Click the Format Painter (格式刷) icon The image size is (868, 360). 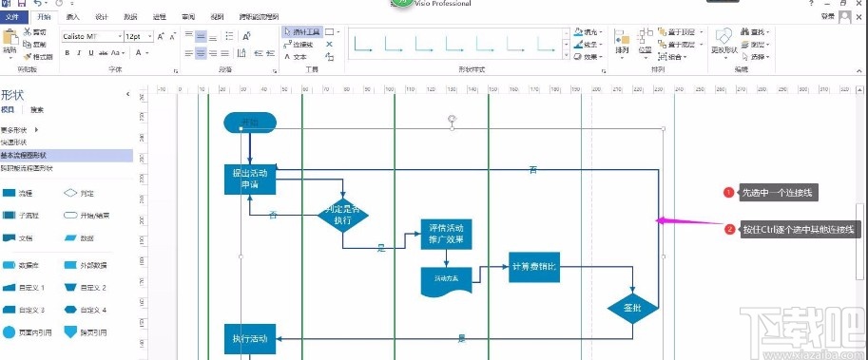[28, 56]
